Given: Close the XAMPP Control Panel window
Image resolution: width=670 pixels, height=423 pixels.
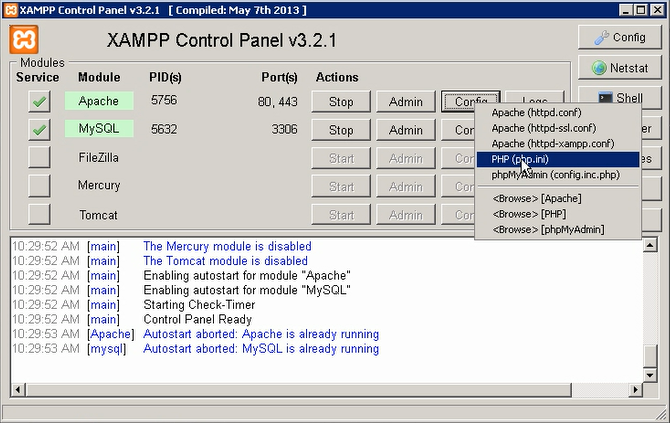Looking at the screenshot, I should tap(658, 10).
